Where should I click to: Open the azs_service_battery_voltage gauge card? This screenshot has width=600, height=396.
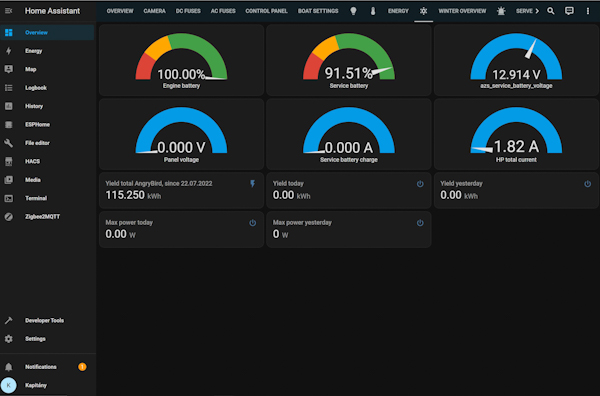[516, 60]
